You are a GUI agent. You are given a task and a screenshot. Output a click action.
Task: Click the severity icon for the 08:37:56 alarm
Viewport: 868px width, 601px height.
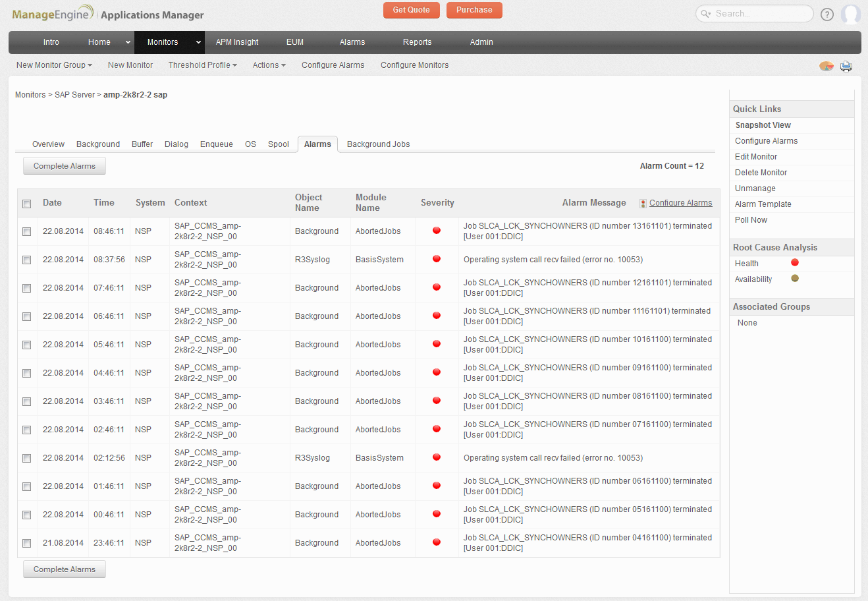pos(437,259)
